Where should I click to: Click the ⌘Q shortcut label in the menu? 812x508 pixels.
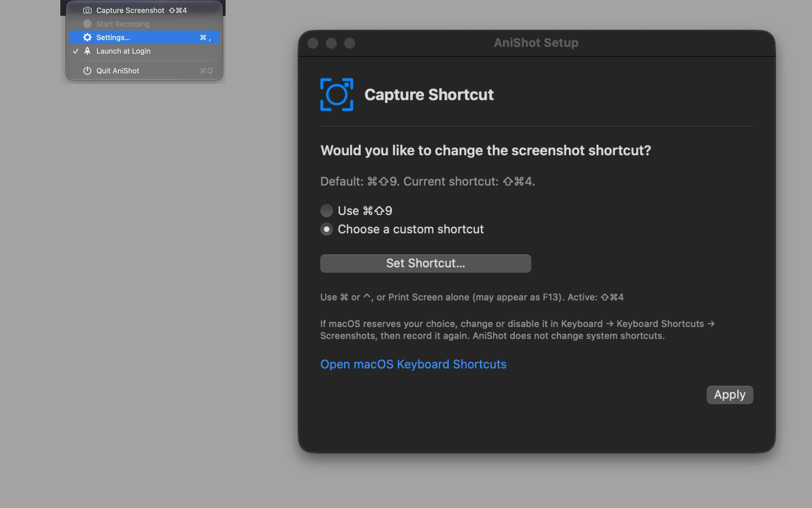(206, 71)
